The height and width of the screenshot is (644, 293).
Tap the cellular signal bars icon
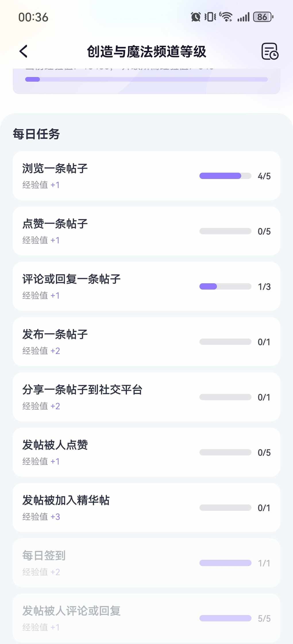click(243, 17)
